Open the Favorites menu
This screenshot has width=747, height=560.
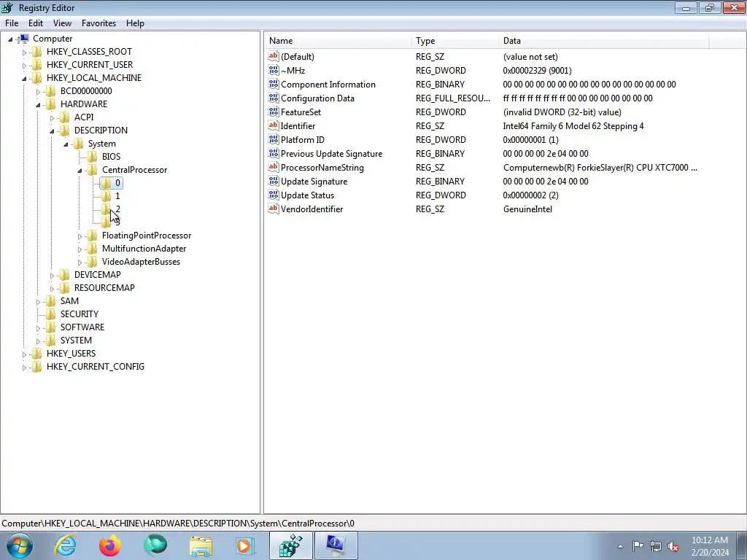click(x=98, y=23)
